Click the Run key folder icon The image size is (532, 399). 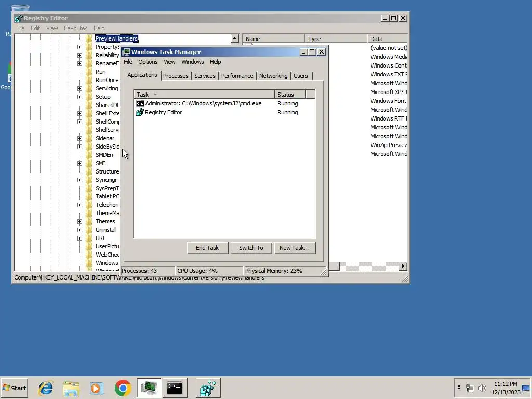click(x=89, y=72)
